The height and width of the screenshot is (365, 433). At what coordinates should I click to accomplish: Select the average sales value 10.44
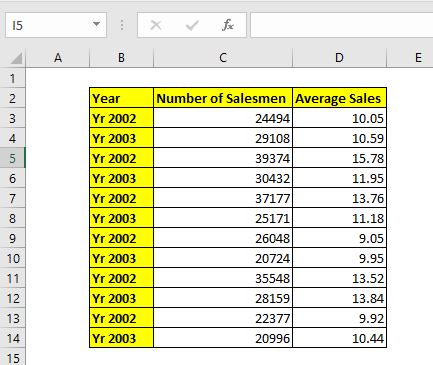pos(339,338)
